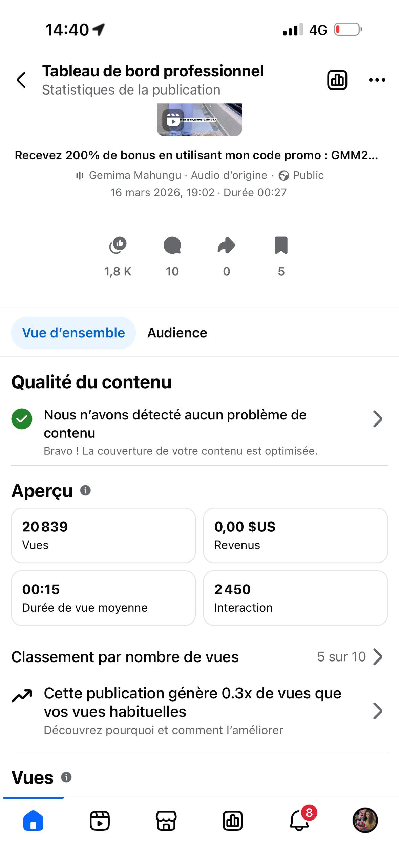
Task: Select the Vue d'ensemble tab
Action: tap(73, 333)
